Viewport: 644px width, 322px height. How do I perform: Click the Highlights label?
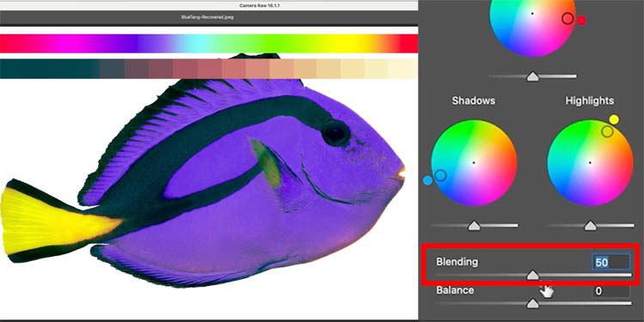589,101
